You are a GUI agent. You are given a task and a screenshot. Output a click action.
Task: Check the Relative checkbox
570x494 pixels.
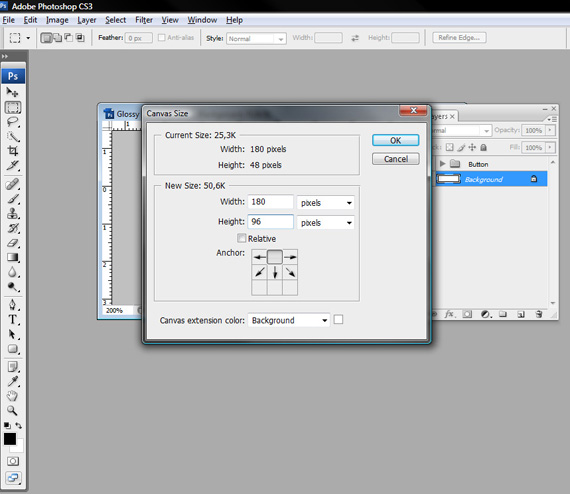241,238
